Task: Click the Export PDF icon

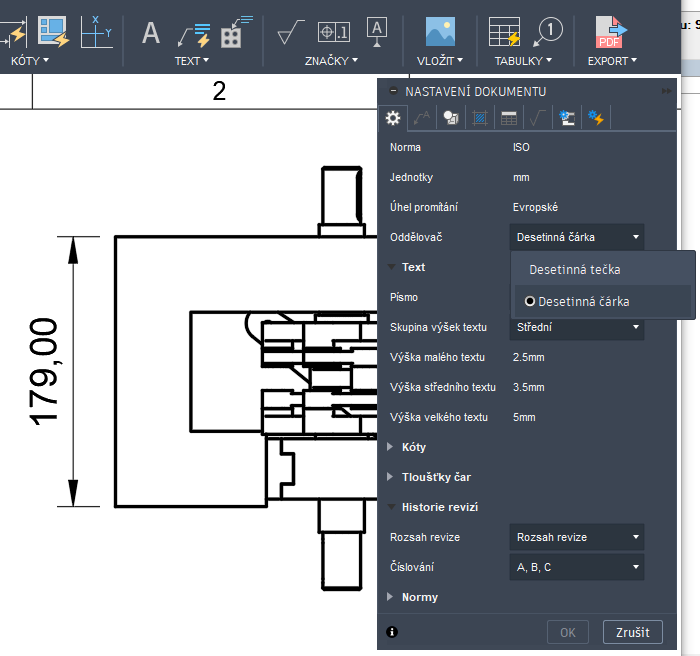Action: pyautogui.click(x=610, y=32)
